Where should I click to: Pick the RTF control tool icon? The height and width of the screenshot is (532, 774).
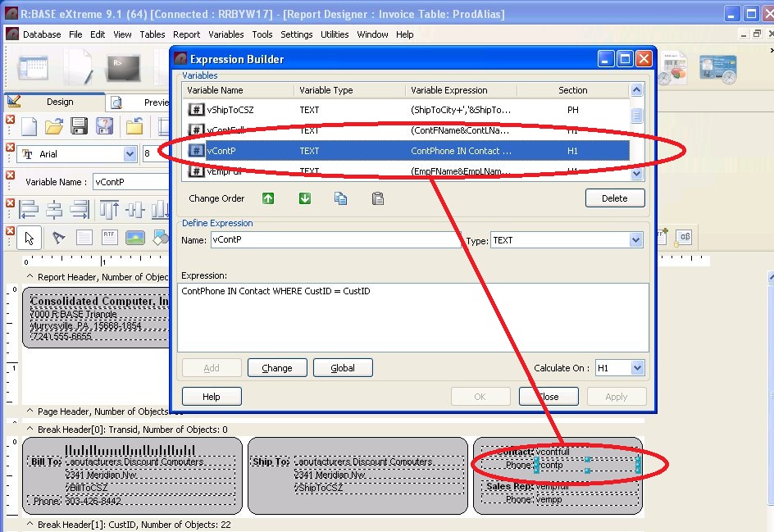tap(108, 238)
